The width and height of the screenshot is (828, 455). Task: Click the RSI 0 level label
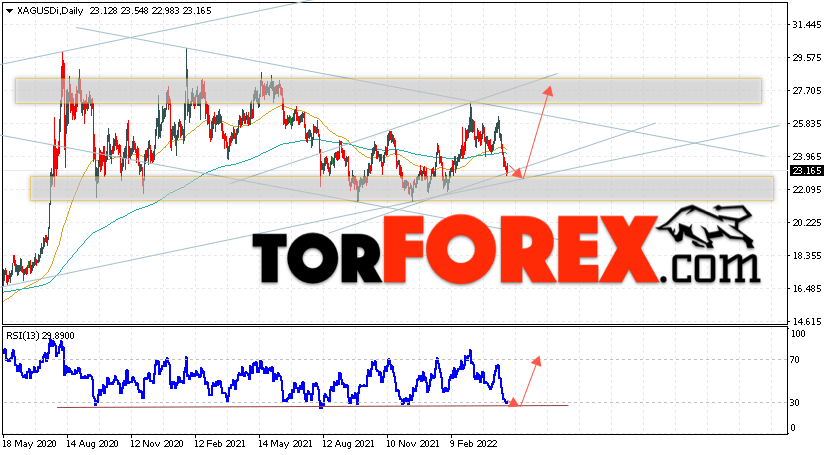(x=793, y=428)
